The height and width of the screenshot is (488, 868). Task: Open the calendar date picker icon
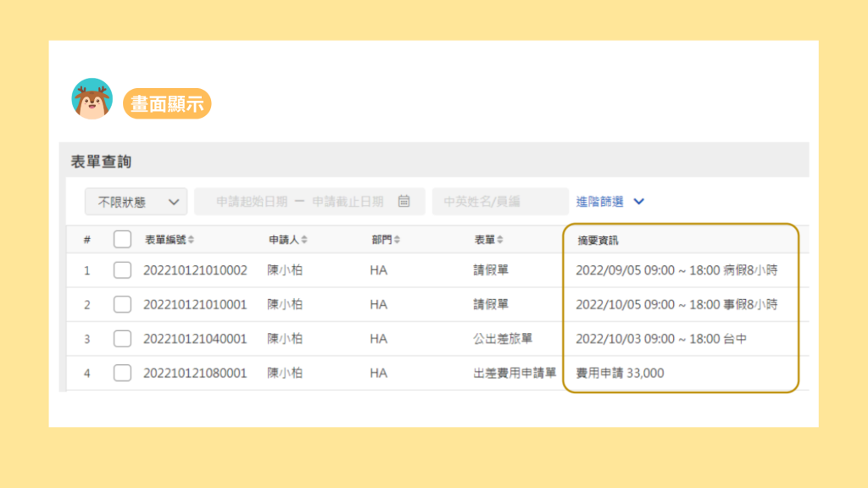[404, 202]
